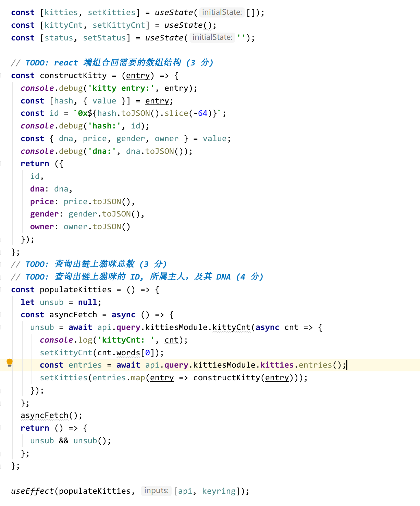Click gender.toJSON() in the returned object
The height and width of the screenshot is (506, 420).
[x=104, y=214]
